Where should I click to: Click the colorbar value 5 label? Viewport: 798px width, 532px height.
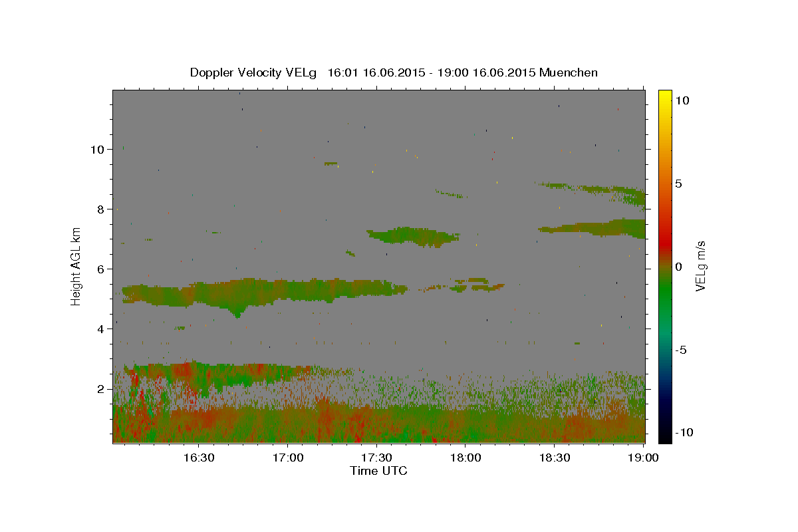click(678, 184)
